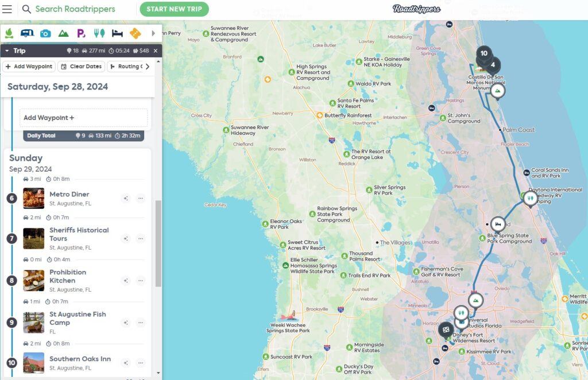Click St. John's Campground map marker

point(443,118)
